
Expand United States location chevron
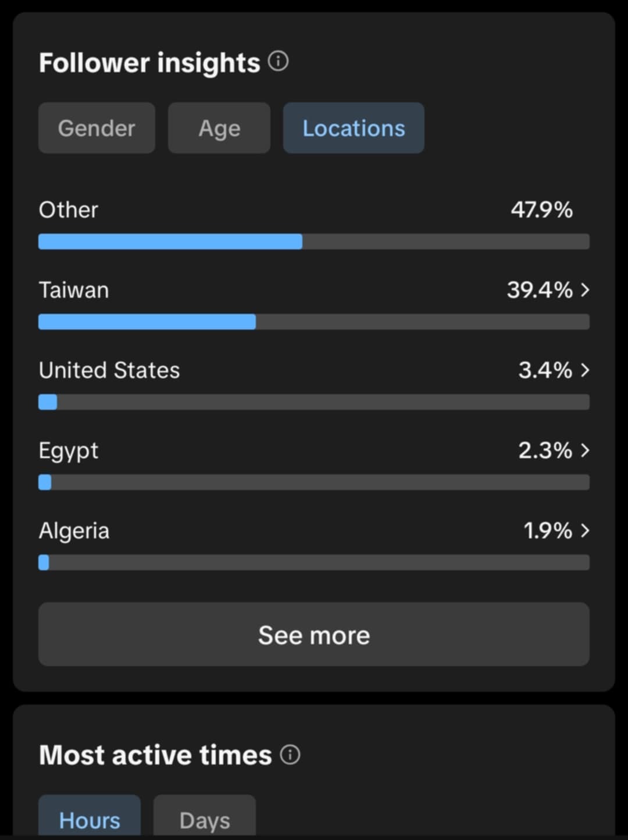pos(585,370)
